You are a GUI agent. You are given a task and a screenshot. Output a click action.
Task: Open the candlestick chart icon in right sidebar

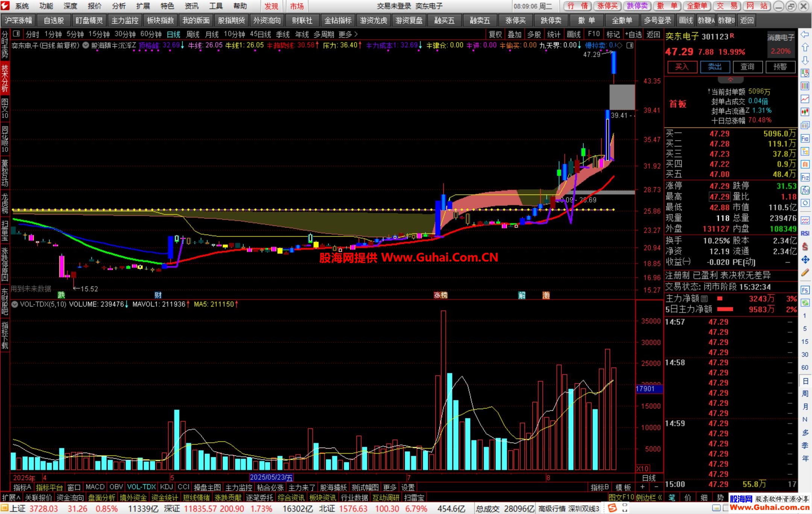pos(805,112)
